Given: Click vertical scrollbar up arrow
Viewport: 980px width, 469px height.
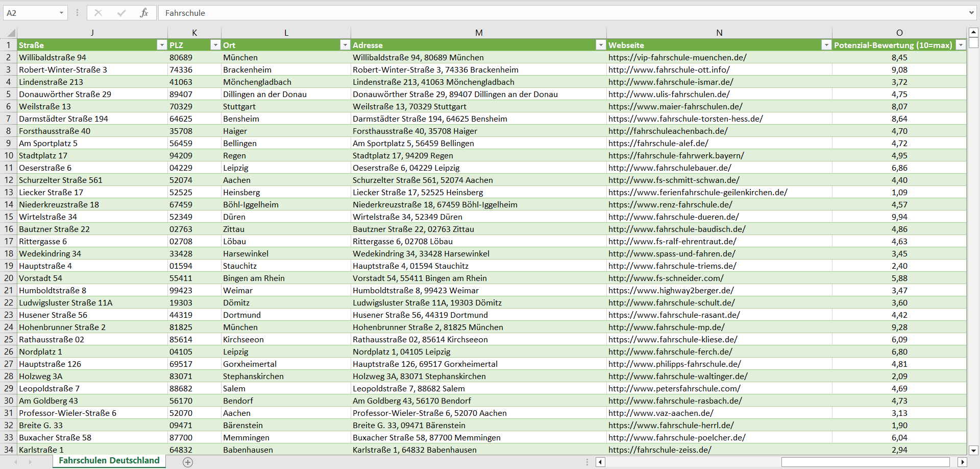Looking at the screenshot, I should click(x=973, y=32).
